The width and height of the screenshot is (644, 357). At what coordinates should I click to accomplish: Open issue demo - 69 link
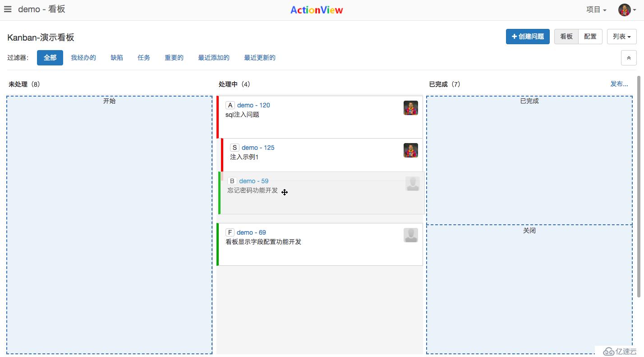(x=251, y=232)
